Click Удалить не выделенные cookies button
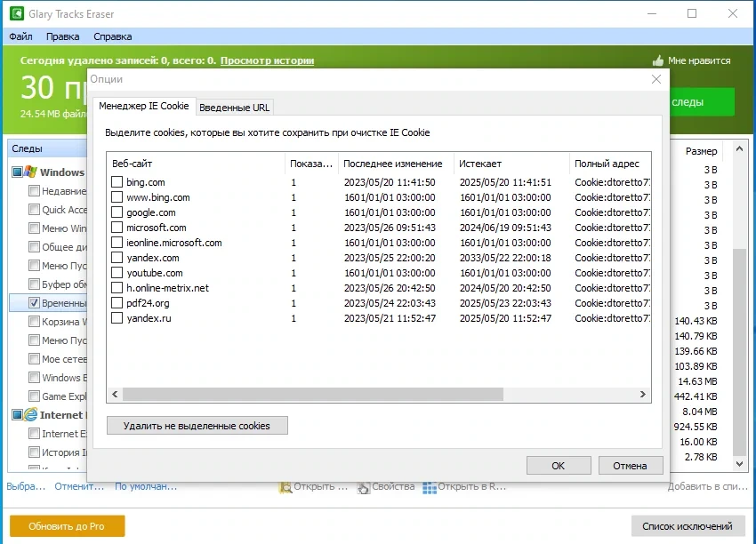This screenshot has width=756, height=544. (x=197, y=426)
